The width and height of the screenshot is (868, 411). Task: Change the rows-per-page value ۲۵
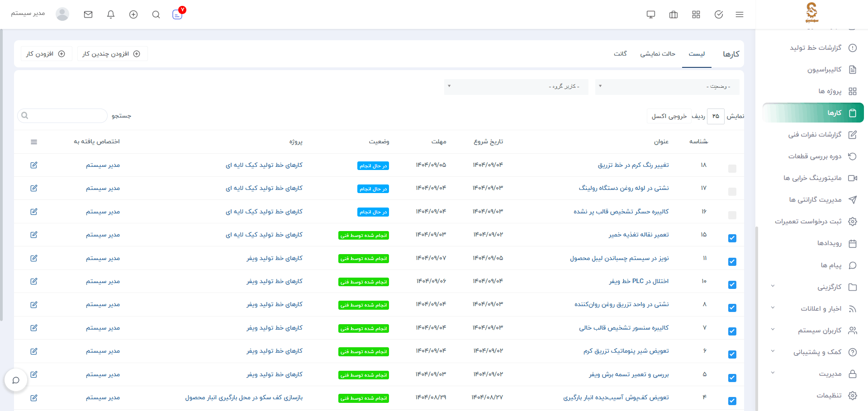pyautogui.click(x=716, y=116)
